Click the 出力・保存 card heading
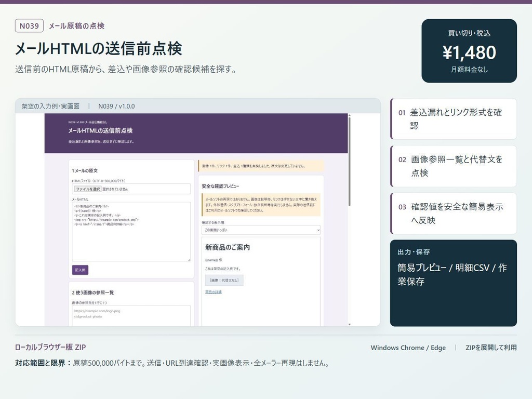 tap(414, 252)
